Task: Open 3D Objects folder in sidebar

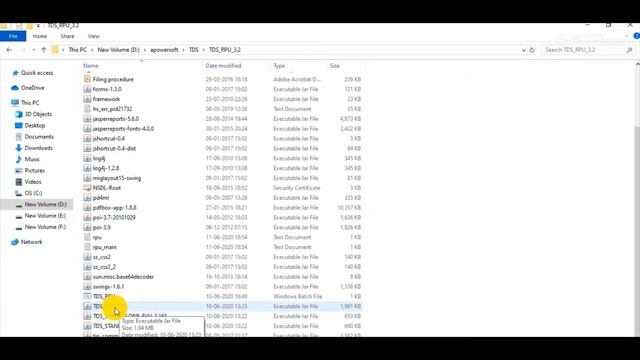Action: click(38, 114)
